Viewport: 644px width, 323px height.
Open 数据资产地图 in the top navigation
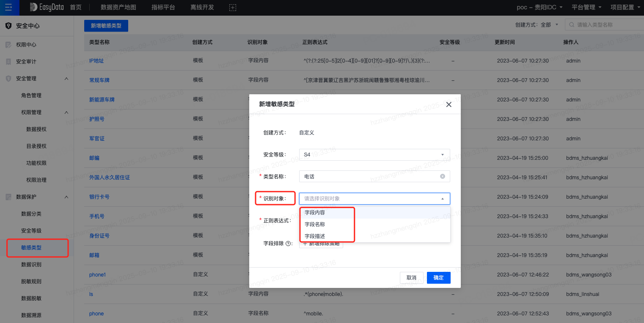118,8
